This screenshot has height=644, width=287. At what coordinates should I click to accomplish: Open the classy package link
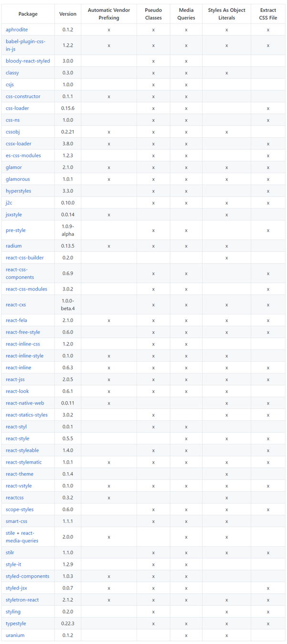point(12,73)
